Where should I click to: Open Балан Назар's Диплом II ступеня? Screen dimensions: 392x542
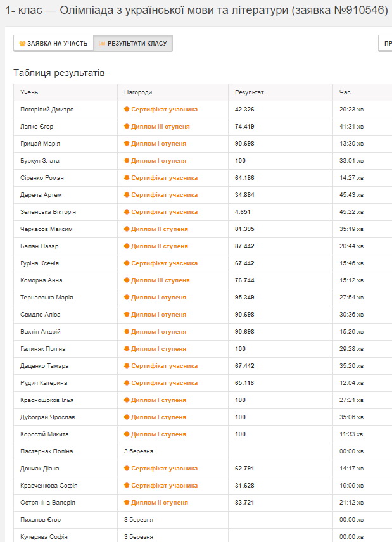pos(159,246)
